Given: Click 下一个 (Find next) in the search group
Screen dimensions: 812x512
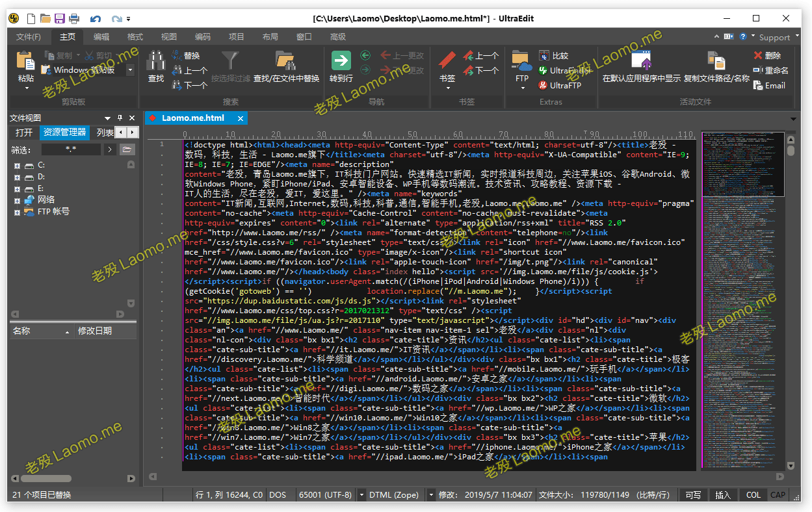Looking at the screenshot, I should 189,85.
